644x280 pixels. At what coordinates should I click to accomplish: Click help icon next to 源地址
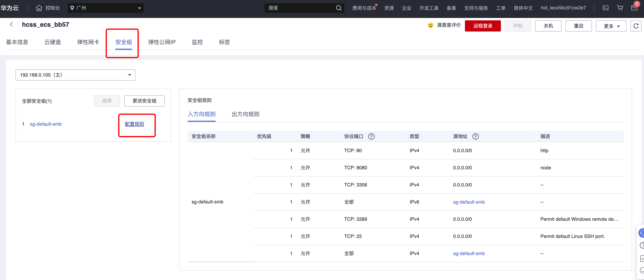click(x=475, y=136)
